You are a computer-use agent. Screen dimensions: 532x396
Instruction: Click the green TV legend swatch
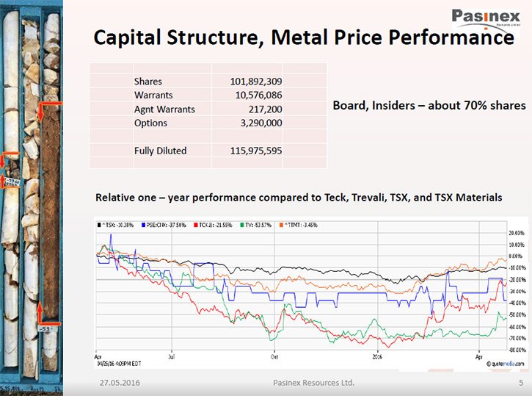[x=242, y=225]
